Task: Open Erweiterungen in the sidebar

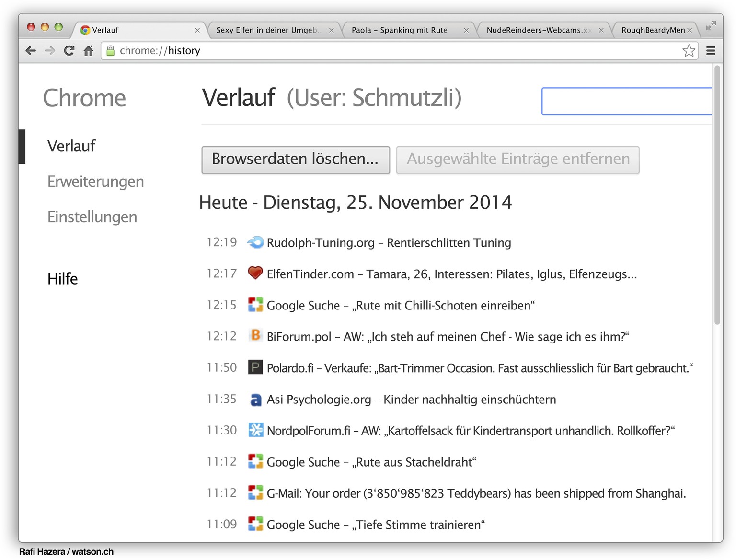Action: [x=95, y=182]
